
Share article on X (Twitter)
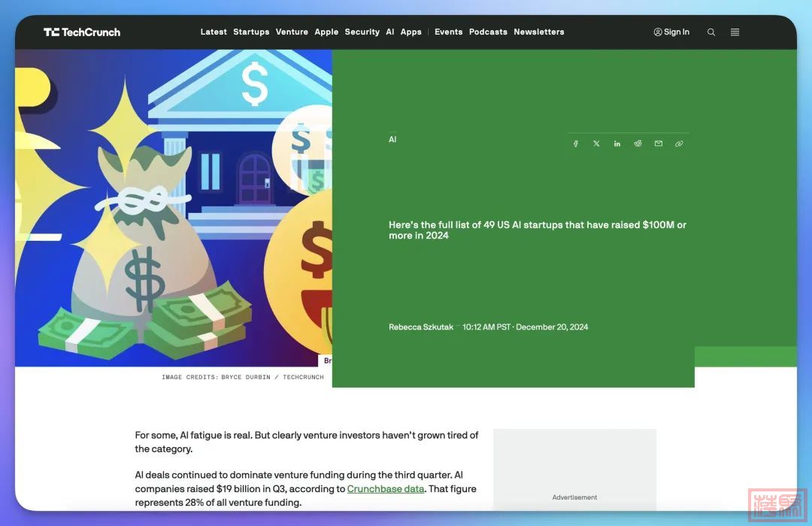click(596, 144)
